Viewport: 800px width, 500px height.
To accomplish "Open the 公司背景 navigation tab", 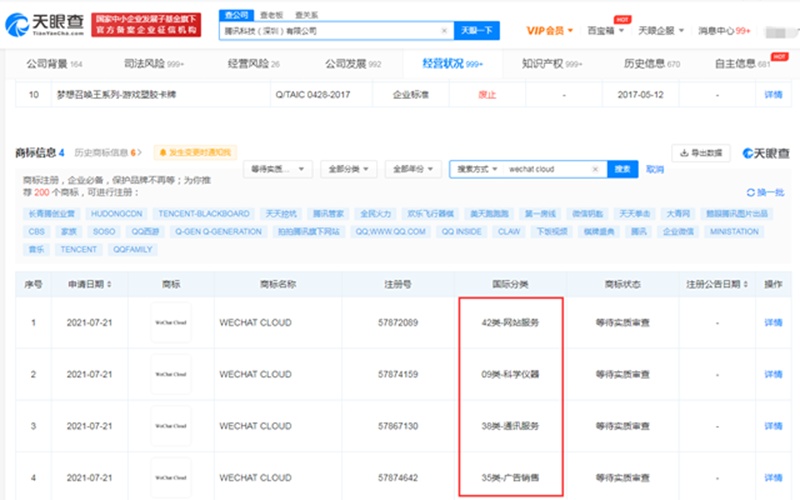I will pyautogui.click(x=54, y=64).
